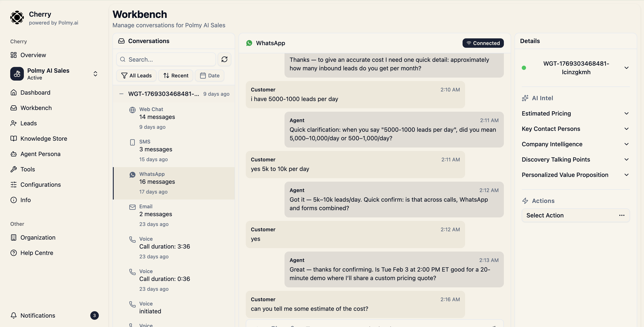The height and width of the screenshot is (327, 644).
Task: Apply the Date filter button
Action: (210, 75)
